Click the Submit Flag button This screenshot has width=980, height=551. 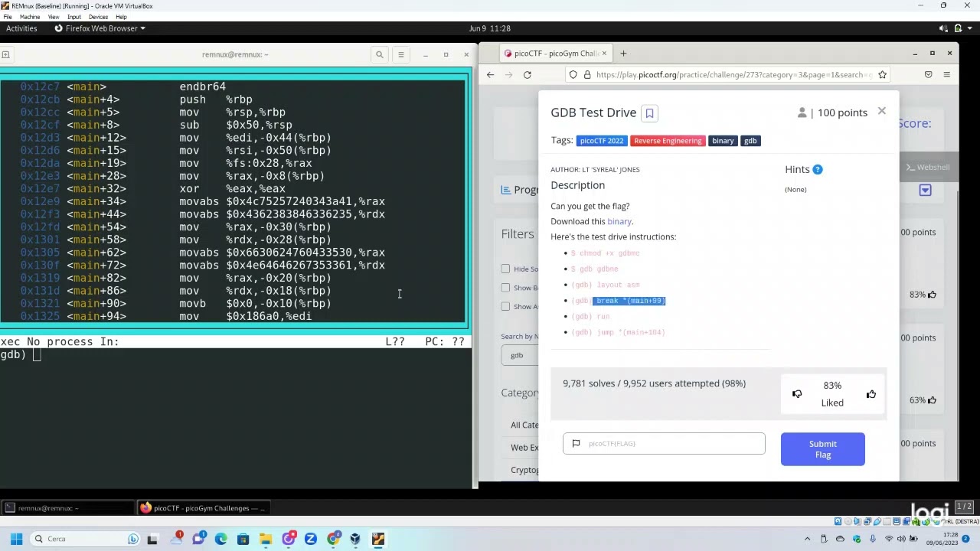click(x=822, y=449)
